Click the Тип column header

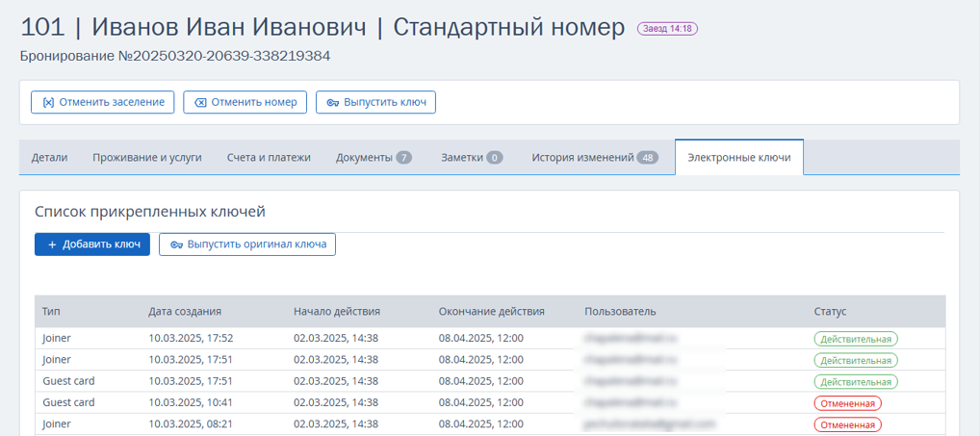click(x=50, y=311)
